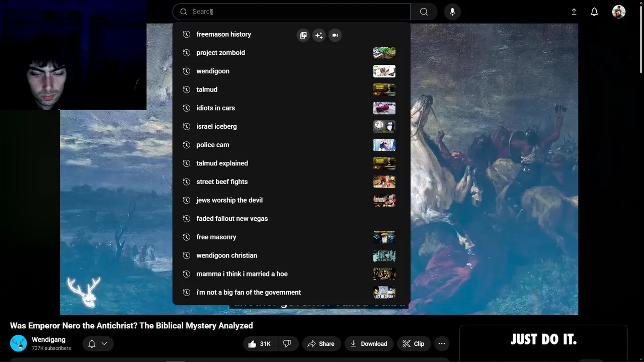Select the 'wendigoon' suggestion
The width and height of the screenshot is (644, 362).
tap(291, 71)
